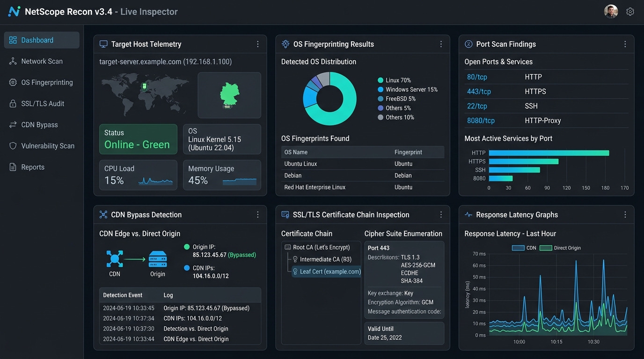Click the Memory Usage 45% card

point(222,175)
